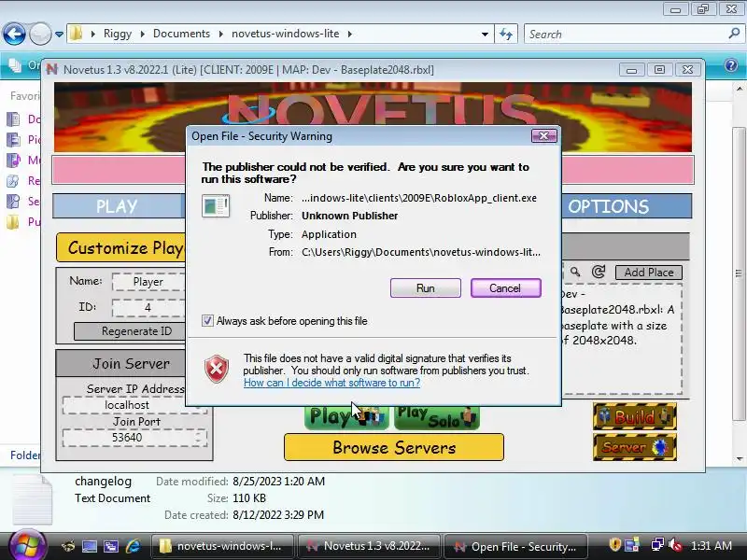Click Switch between windows quick launch icon
The height and width of the screenshot is (560, 747).
(x=111, y=546)
